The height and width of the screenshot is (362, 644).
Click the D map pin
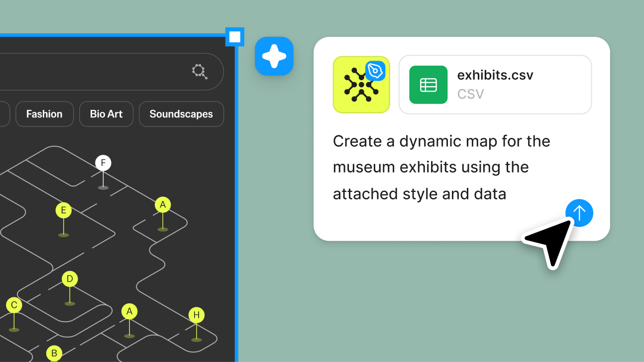(70, 279)
